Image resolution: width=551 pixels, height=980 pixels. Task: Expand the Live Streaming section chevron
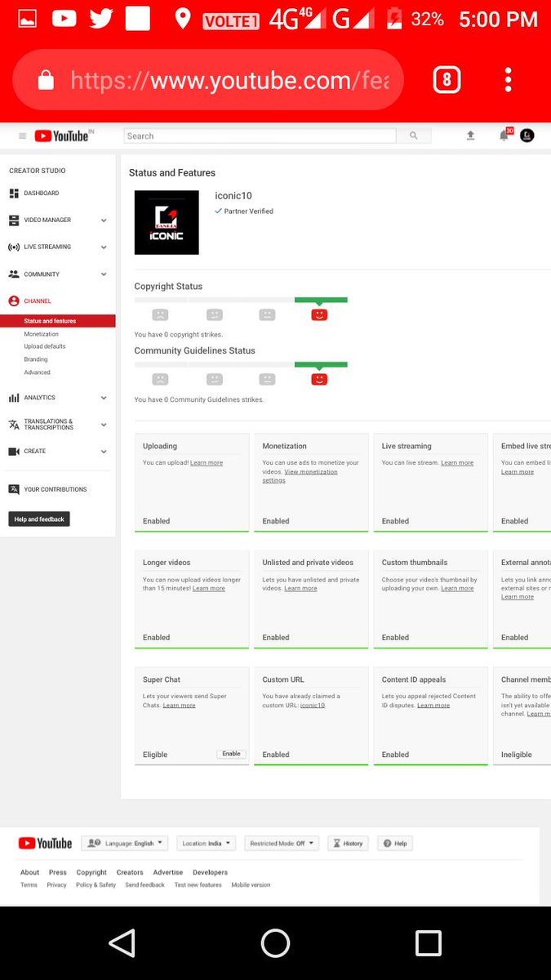(x=104, y=247)
